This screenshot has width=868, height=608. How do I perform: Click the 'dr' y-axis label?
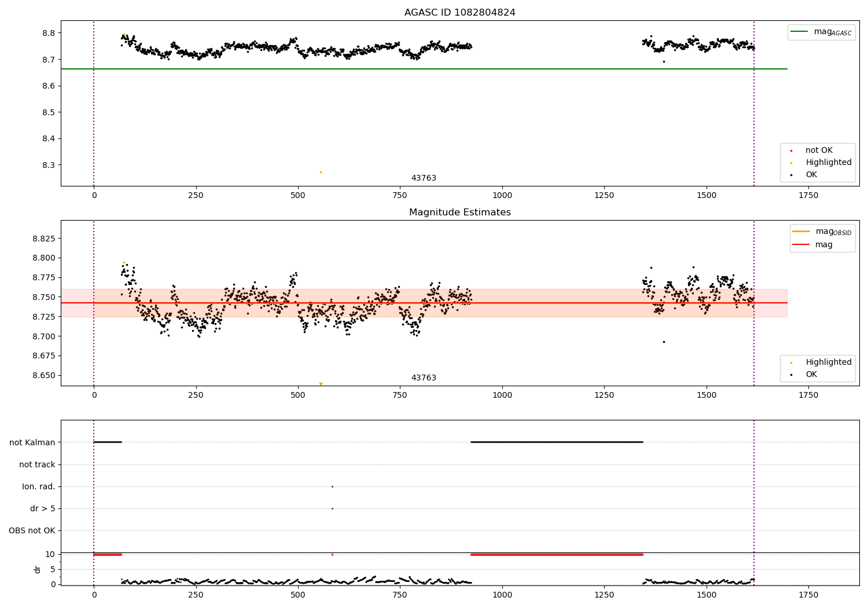click(x=37, y=569)
